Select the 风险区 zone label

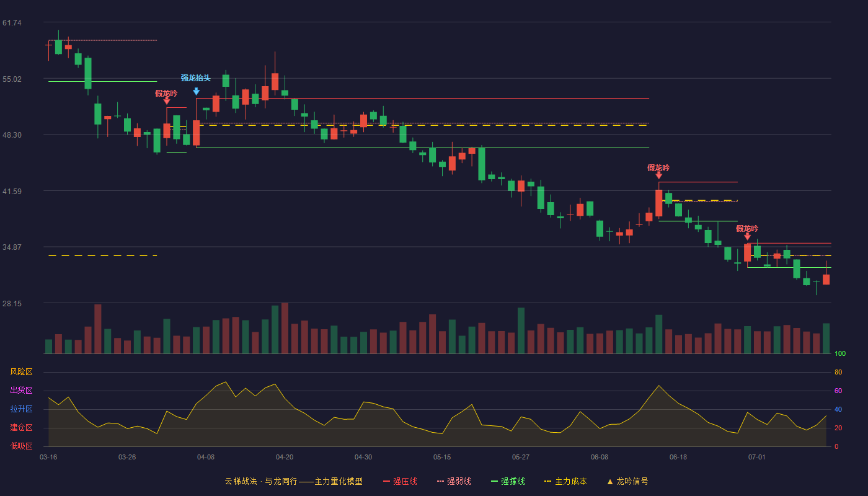pos(21,372)
